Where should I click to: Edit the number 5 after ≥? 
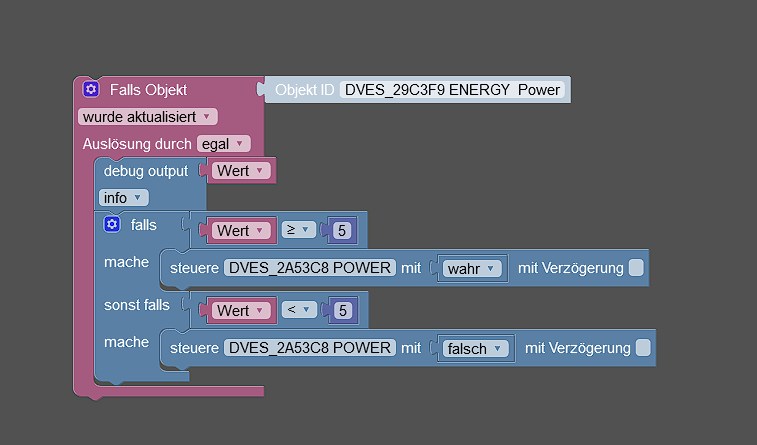tap(342, 230)
